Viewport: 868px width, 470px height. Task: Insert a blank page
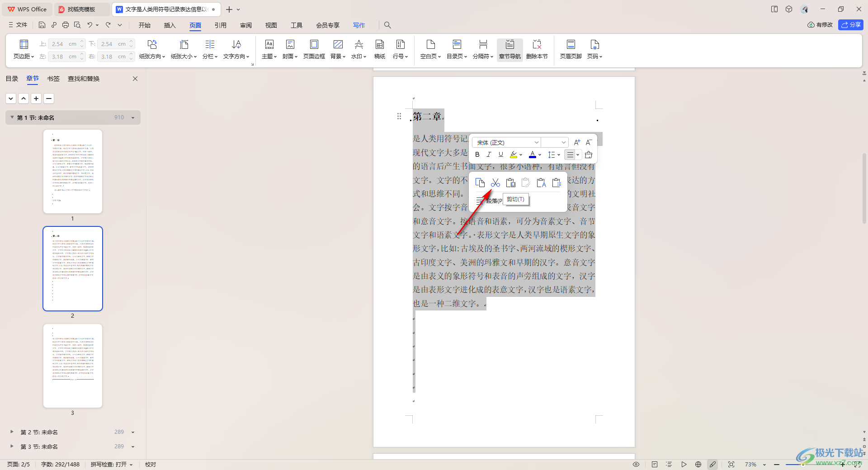(430, 49)
